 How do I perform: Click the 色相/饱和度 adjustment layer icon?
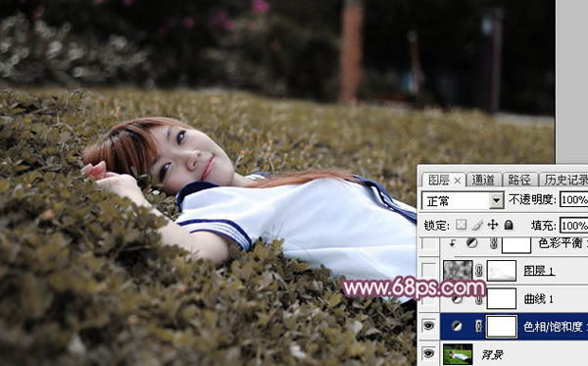click(457, 326)
